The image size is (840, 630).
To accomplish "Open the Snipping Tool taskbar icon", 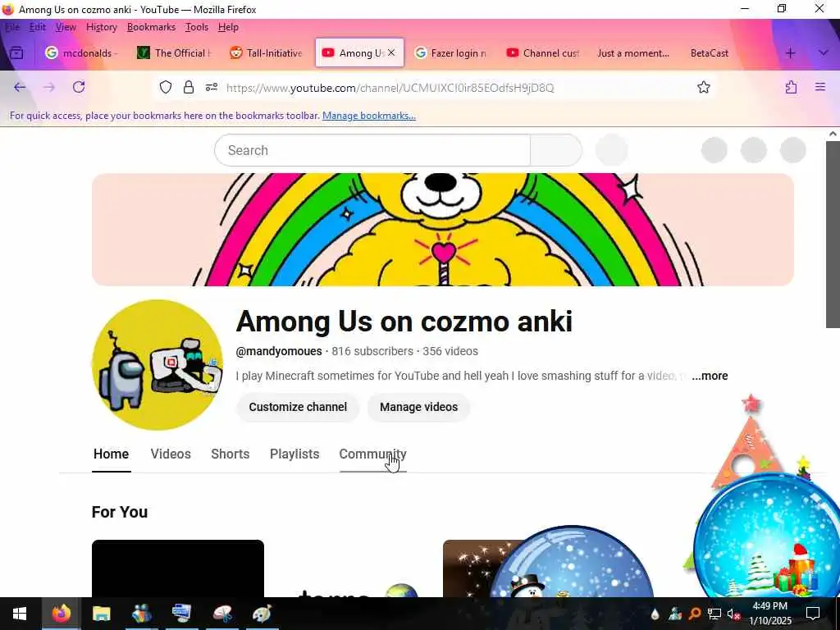I will pyautogui.click(x=221, y=614).
